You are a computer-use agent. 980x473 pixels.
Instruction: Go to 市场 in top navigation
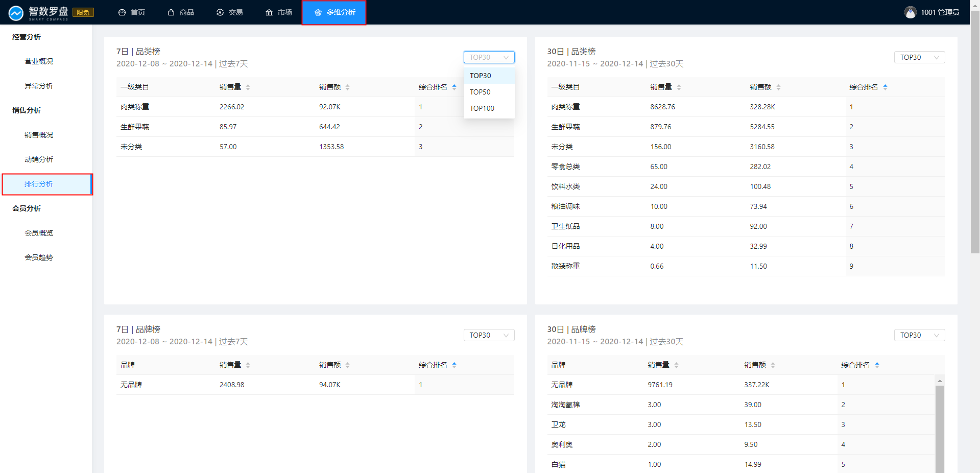[279, 12]
